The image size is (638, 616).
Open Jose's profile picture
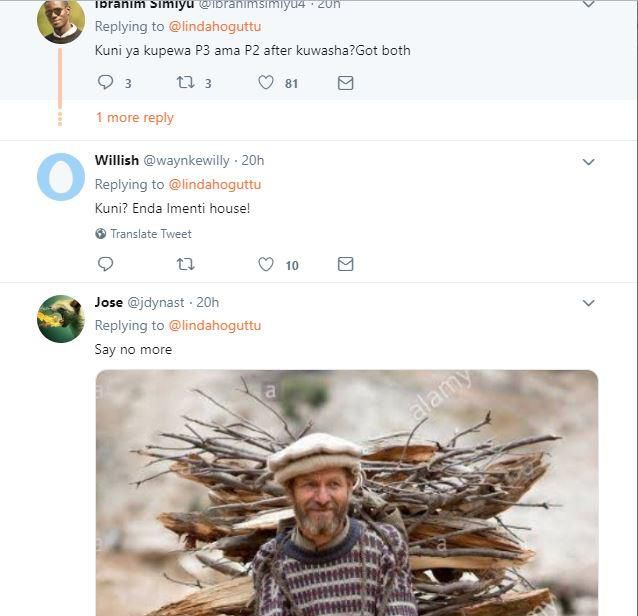click(x=60, y=319)
